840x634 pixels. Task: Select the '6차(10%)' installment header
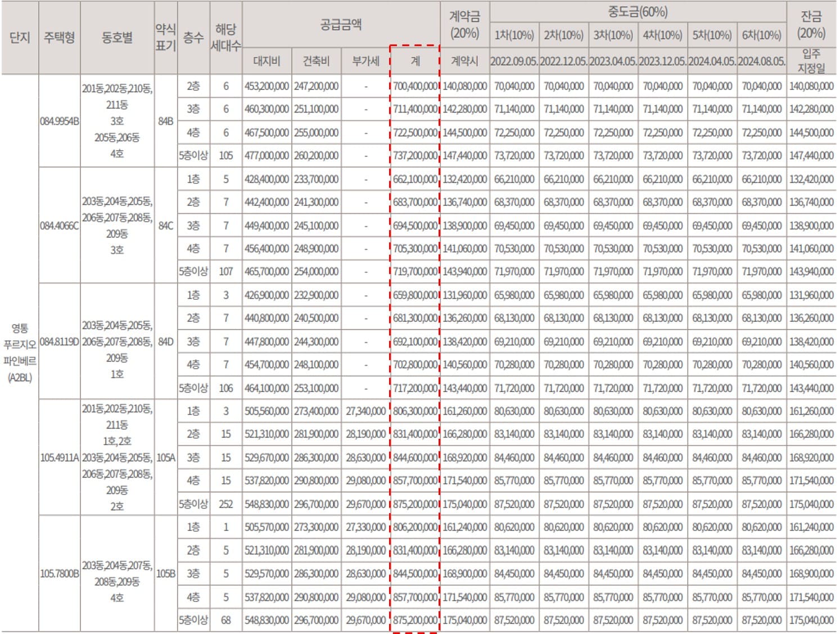point(761,35)
